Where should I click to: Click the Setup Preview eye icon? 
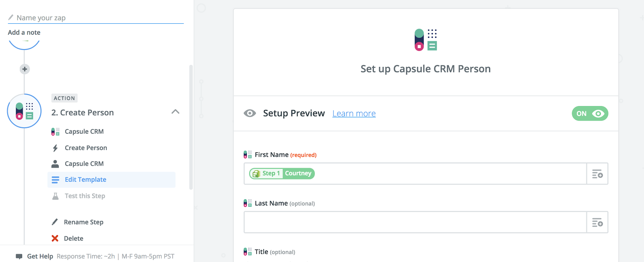[x=250, y=113]
